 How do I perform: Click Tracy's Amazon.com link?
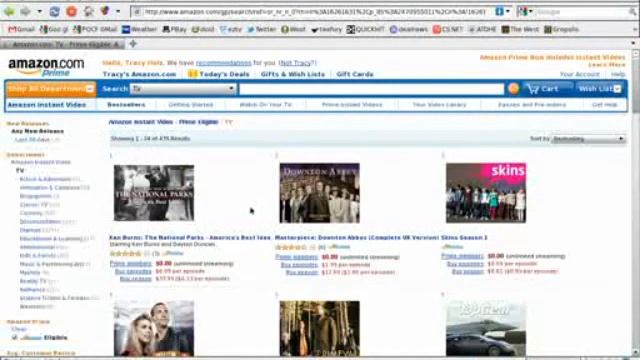coord(139,74)
